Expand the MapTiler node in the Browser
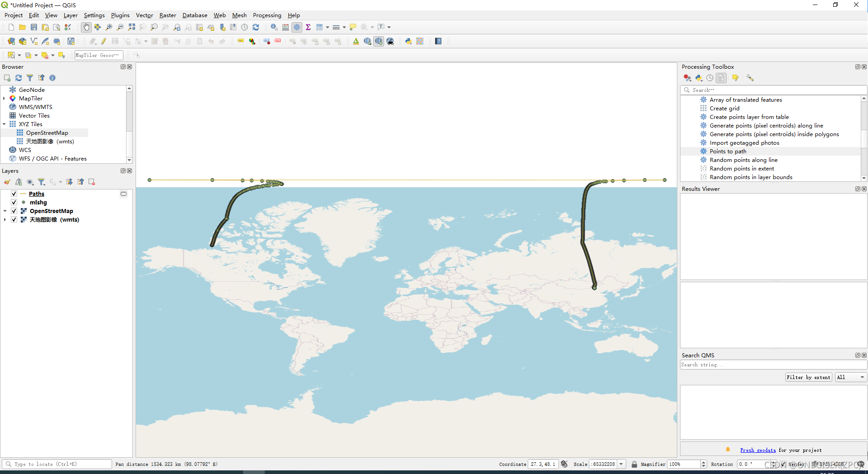Viewport: 868px width, 474px height. tap(4, 98)
